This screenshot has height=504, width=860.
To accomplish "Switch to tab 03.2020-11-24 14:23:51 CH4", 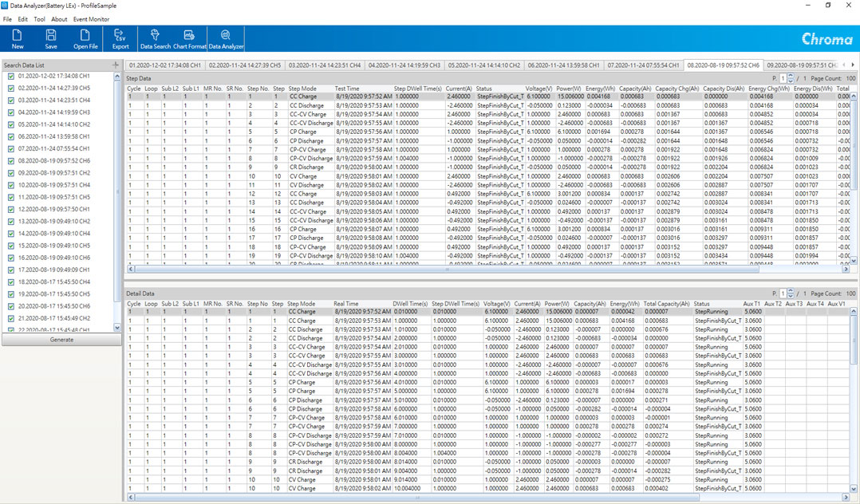I will click(x=324, y=65).
